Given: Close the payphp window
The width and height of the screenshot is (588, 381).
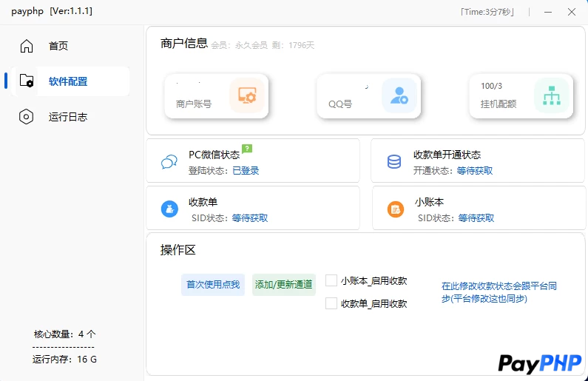Looking at the screenshot, I should [572, 12].
